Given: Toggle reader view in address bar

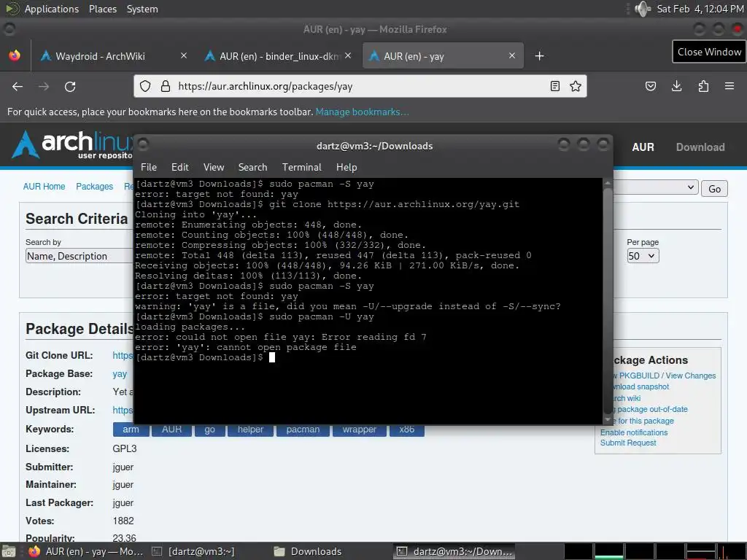Looking at the screenshot, I should [554, 86].
